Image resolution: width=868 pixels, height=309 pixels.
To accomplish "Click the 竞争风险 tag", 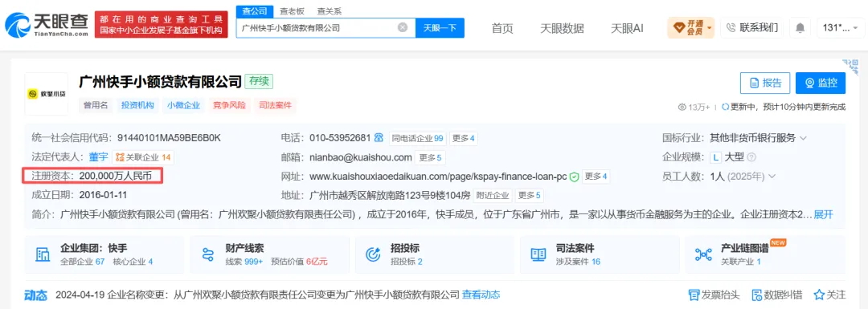I will pos(229,105).
